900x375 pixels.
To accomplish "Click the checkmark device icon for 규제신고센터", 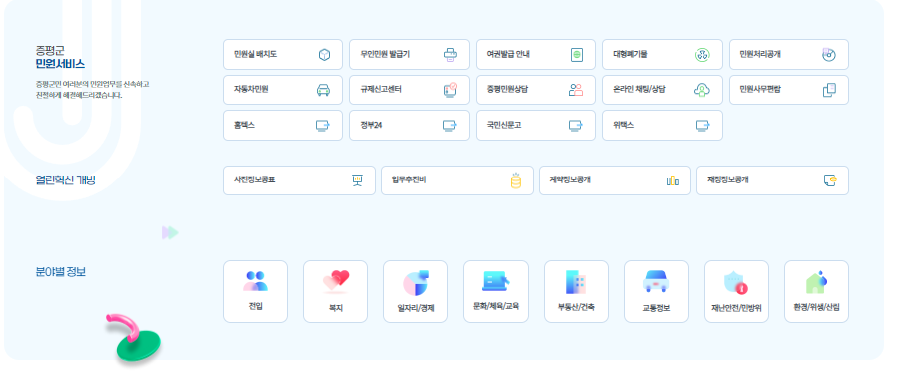I will pyautogui.click(x=451, y=90).
